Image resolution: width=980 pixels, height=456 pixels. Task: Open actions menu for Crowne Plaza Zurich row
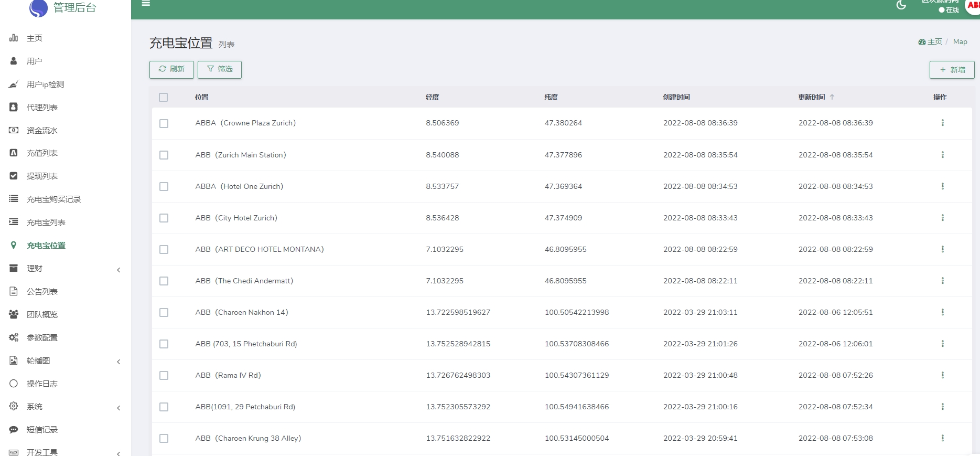pos(942,123)
